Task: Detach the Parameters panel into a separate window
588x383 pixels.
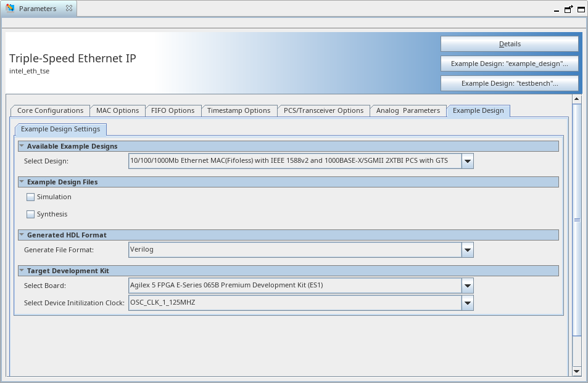Action: tap(568, 9)
